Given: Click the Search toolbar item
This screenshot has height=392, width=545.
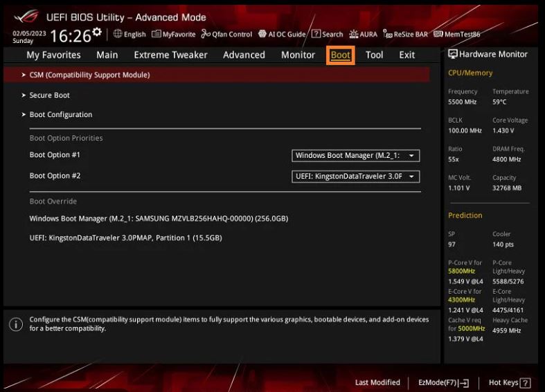Looking at the screenshot, I should pos(328,34).
